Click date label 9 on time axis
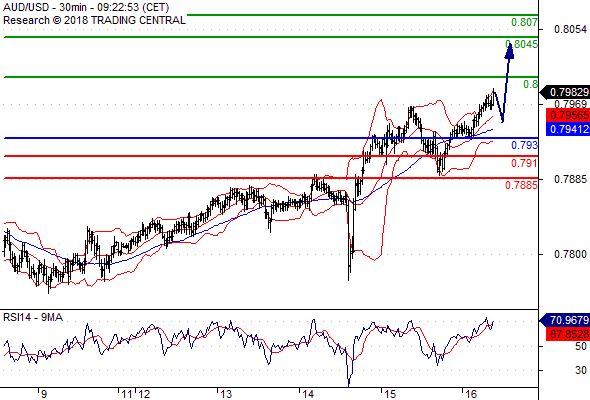The height and width of the screenshot is (400, 590). tap(44, 394)
